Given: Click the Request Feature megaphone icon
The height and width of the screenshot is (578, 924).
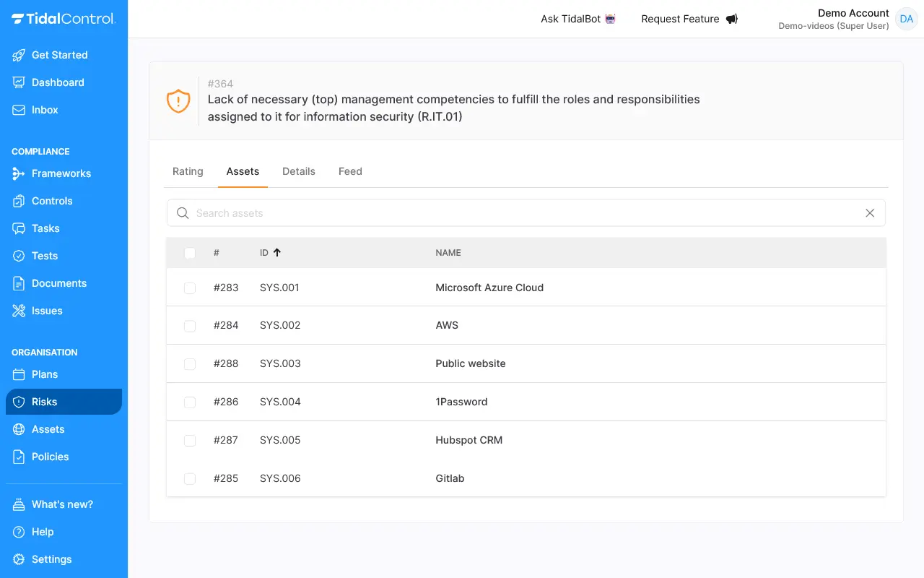Looking at the screenshot, I should [x=731, y=19].
